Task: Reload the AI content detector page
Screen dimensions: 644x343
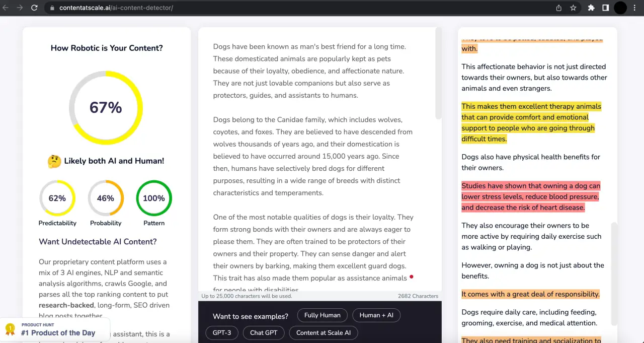Action: click(34, 8)
